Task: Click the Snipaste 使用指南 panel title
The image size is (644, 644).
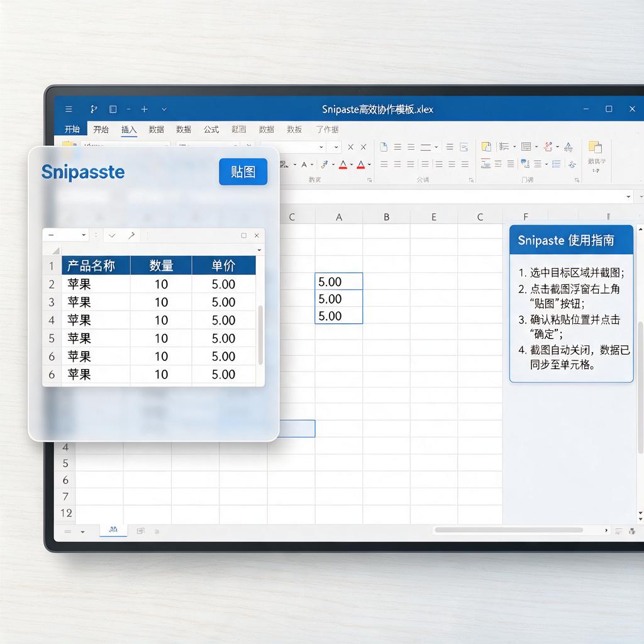Action: coord(566,240)
